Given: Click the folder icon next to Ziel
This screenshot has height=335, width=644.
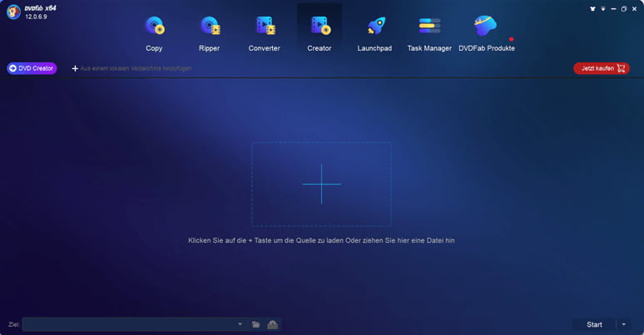Looking at the screenshot, I should (x=255, y=324).
